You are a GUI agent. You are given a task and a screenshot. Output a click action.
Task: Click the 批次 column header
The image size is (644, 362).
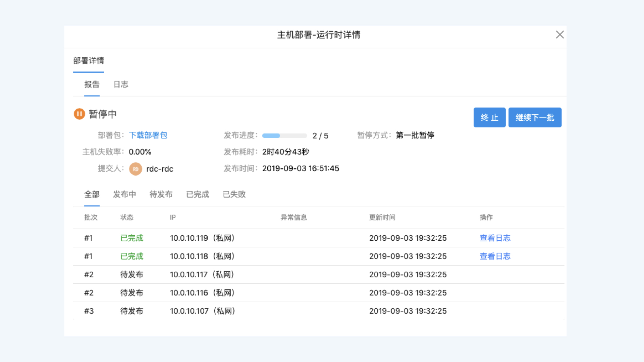91,218
